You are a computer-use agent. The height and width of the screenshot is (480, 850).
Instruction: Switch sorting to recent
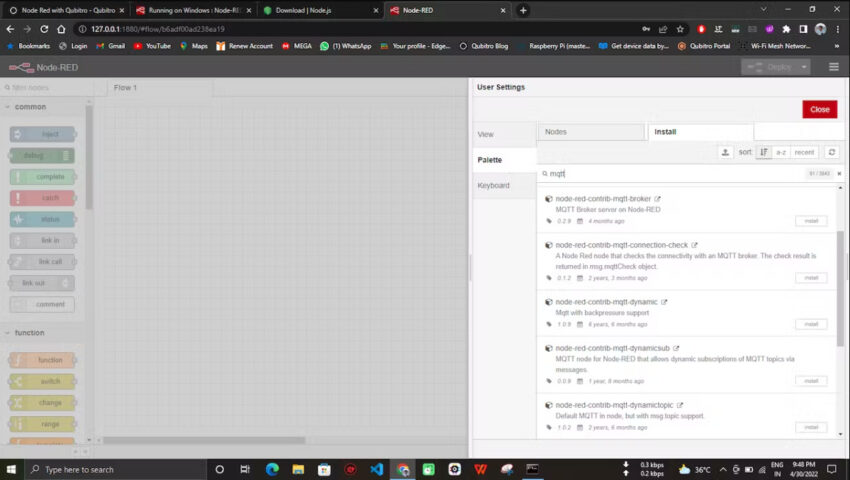tap(804, 152)
